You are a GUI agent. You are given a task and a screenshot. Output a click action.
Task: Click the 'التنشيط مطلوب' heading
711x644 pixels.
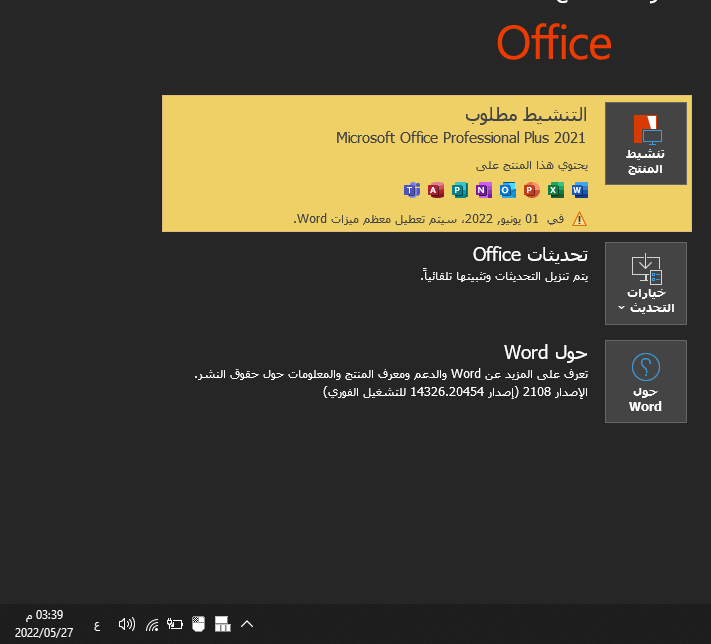(526, 115)
